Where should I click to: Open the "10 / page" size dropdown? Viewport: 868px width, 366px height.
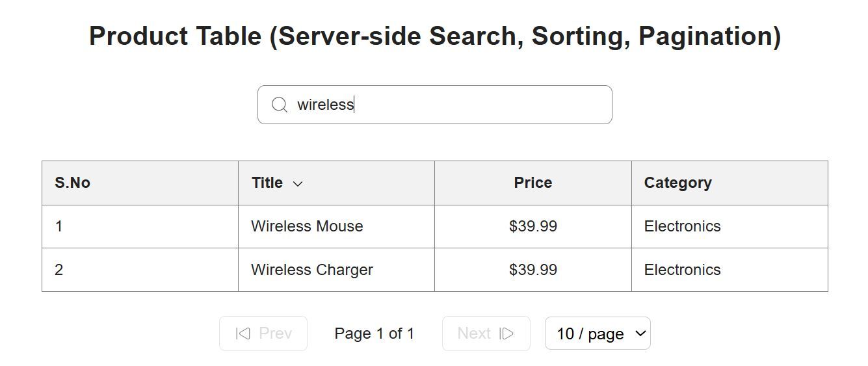pyautogui.click(x=598, y=333)
